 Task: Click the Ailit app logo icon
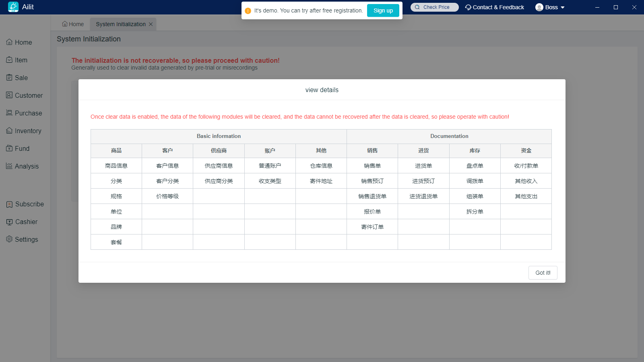pos(13,7)
